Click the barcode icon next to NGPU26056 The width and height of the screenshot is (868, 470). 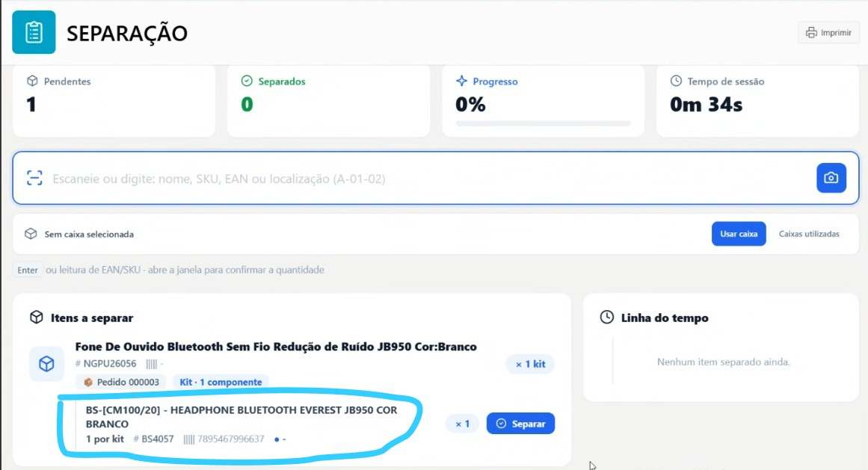click(151, 364)
